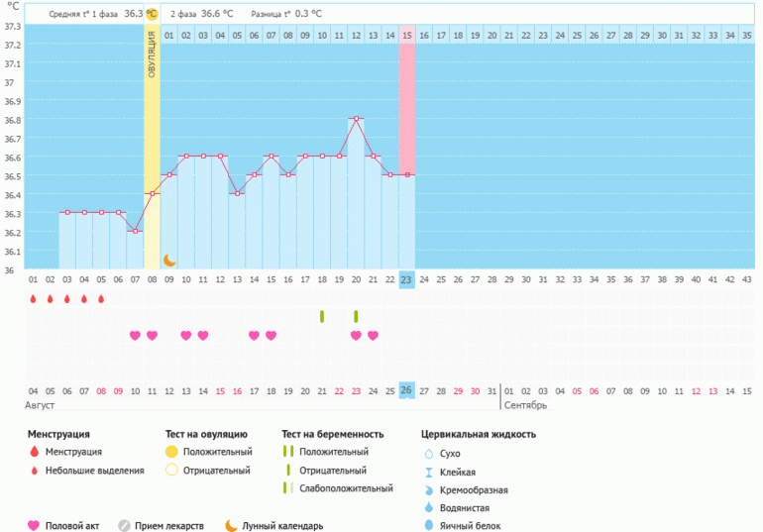Click the Половой акт heart legend icon
The height and width of the screenshot is (532, 763).
pyautogui.click(x=33, y=526)
